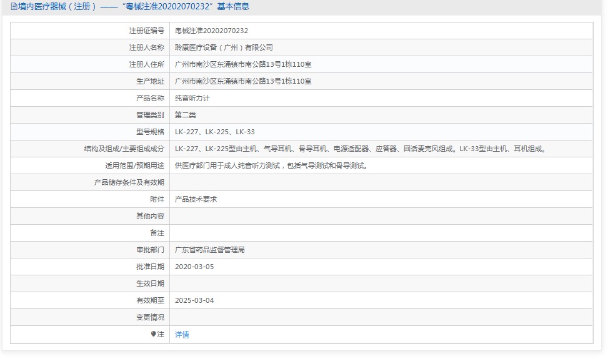Click the 其他内容 label
Screen dimensions: 608x364
click(x=150, y=216)
